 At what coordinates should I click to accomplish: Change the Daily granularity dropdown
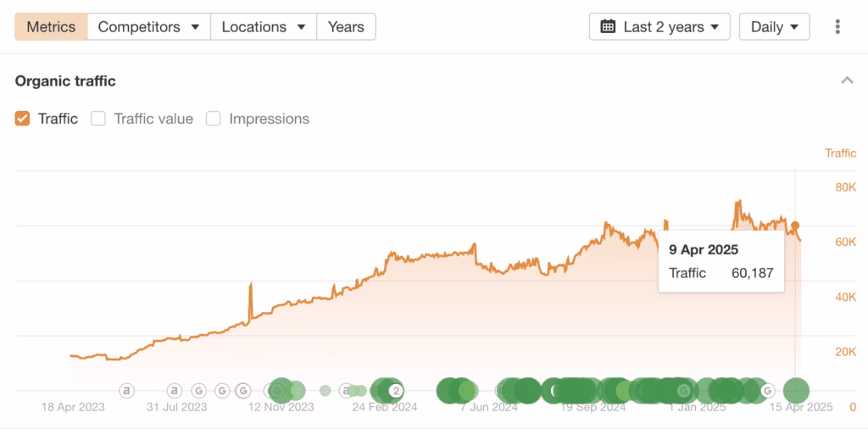coord(775,26)
